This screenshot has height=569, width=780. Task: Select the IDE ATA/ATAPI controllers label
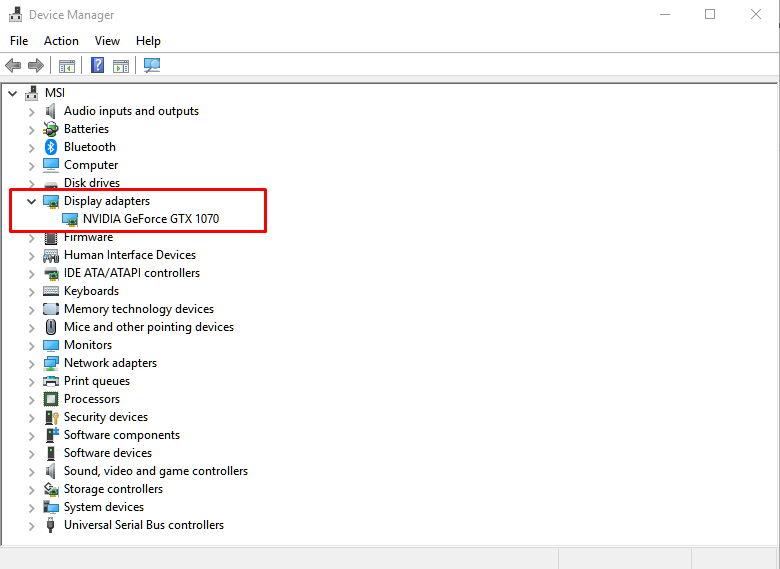[x=132, y=273]
